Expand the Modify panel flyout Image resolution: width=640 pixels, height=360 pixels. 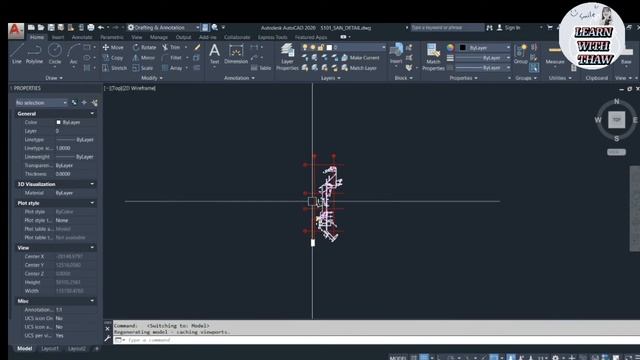point(151,78)
